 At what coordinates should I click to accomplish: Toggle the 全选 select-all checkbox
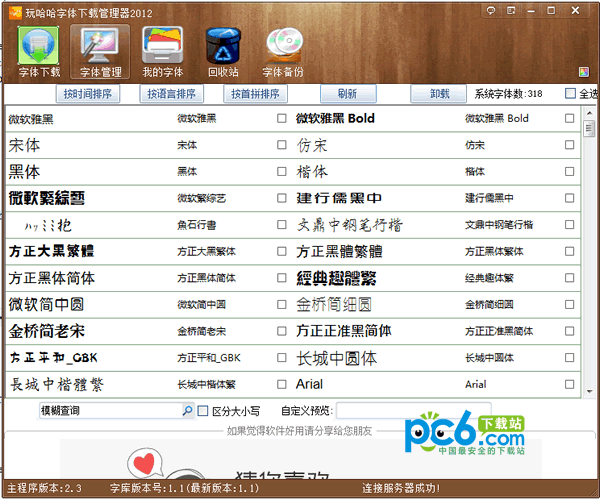[x=570, y=93]
